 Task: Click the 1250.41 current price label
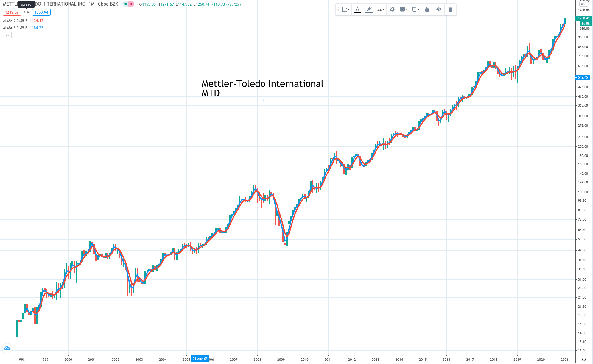[x=584, y=18]
